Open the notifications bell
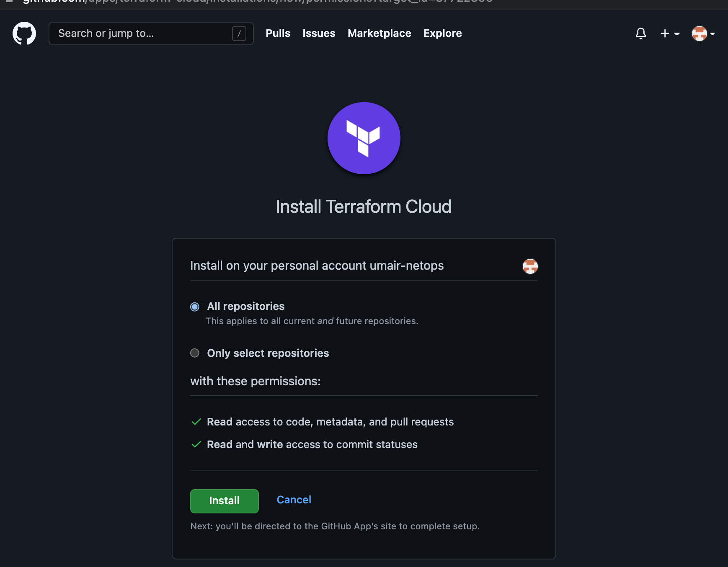Screen dimensions: 728x567 click(640, 34)
